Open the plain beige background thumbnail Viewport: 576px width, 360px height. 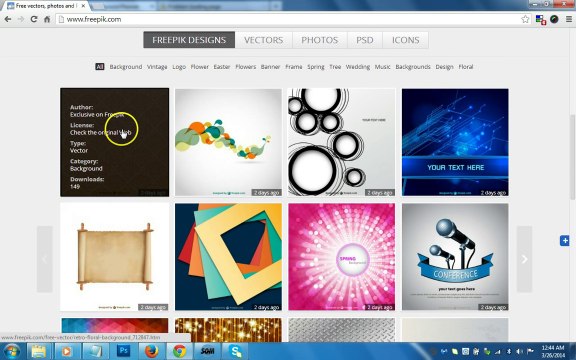[455, 330]
